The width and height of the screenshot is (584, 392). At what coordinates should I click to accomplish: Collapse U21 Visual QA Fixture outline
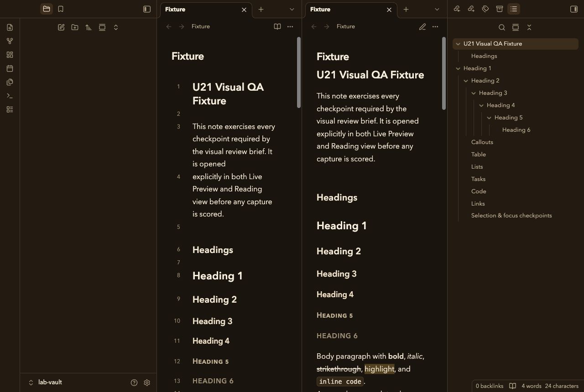point(458,44)
